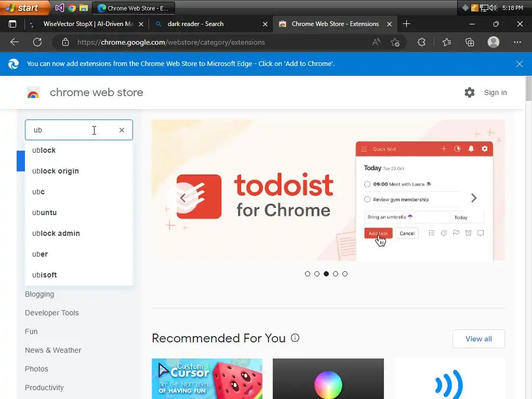Click the taskbar clock showing 5:18 PM
This screenshot has width=532, height=399.
[x=512, y=8]
